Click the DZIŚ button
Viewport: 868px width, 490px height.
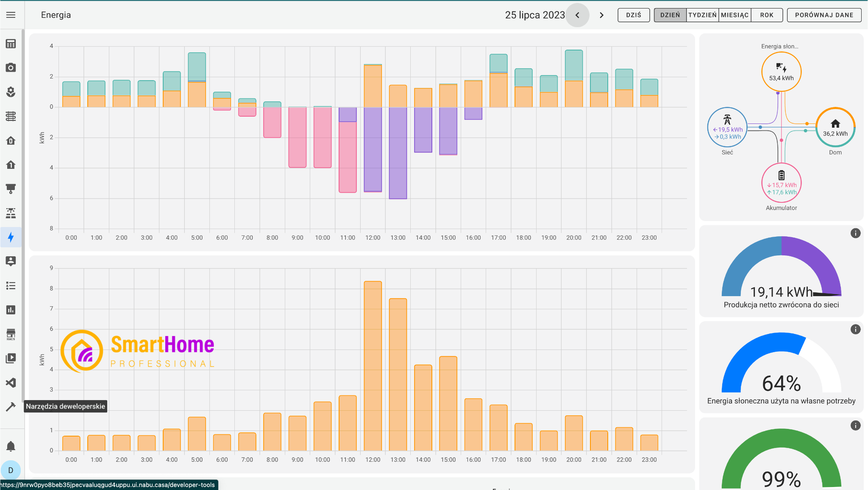(634, 15)
